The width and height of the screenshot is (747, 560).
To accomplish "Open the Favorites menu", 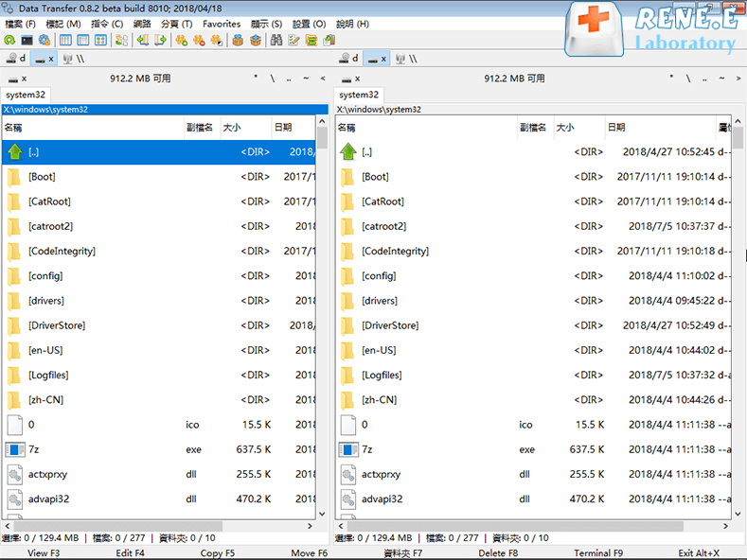I will click(222, 24).
